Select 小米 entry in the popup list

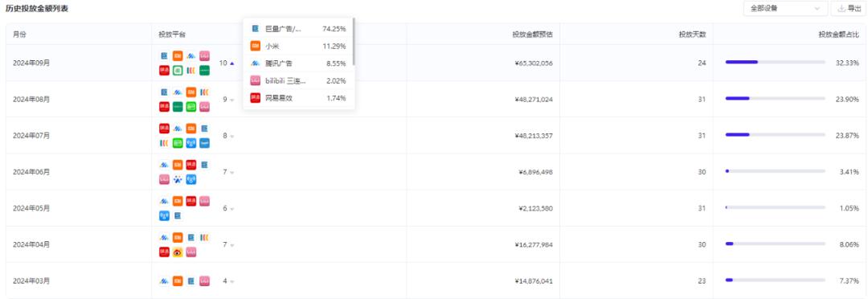click(298, 46)
